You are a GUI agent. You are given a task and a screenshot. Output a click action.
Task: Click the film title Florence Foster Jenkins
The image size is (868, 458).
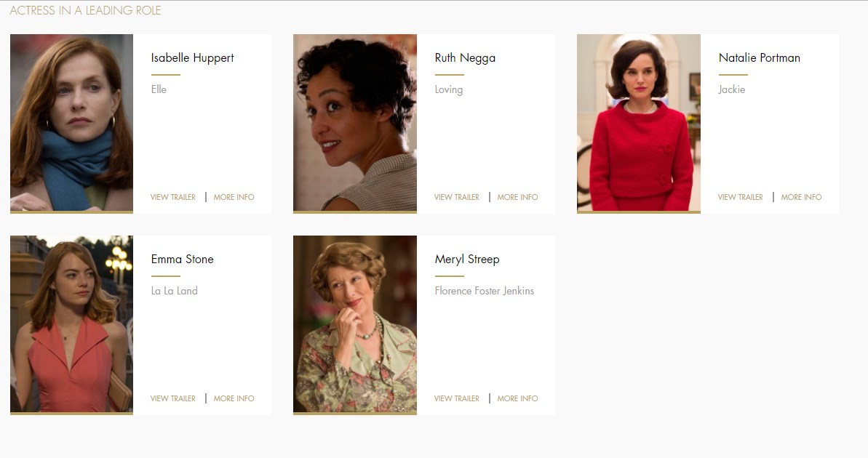tap(485, 291)
